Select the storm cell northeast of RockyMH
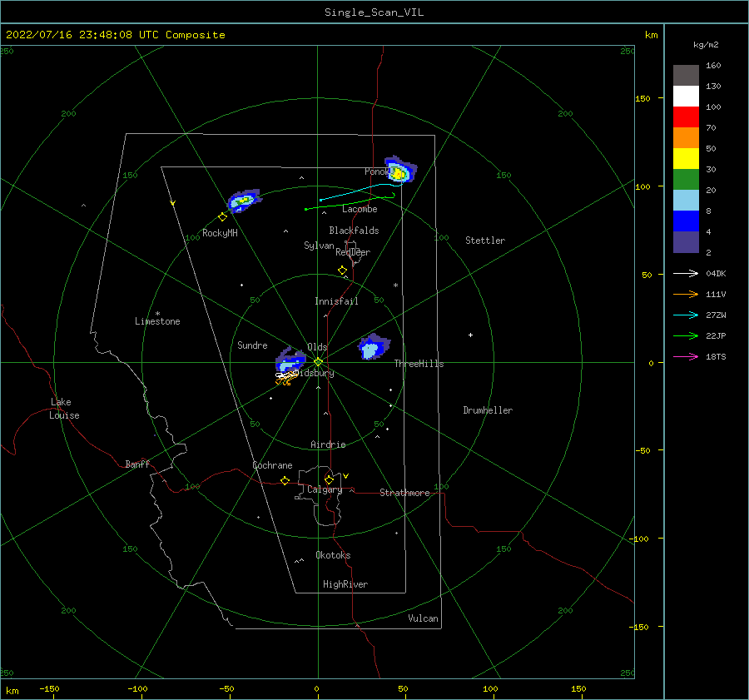The image size is (749, 700). click(x=244, y=201)
